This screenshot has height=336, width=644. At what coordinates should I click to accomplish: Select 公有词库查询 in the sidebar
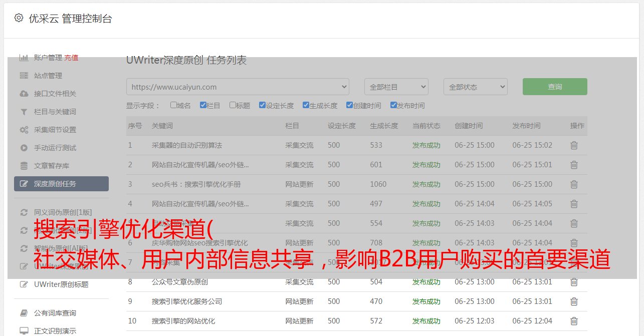pos(55,313)
